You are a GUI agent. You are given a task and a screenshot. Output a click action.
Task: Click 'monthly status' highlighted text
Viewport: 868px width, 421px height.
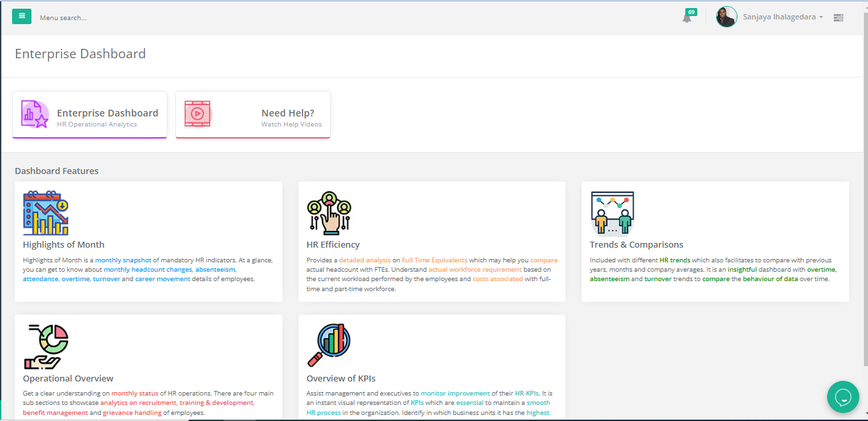coord(135,394)
